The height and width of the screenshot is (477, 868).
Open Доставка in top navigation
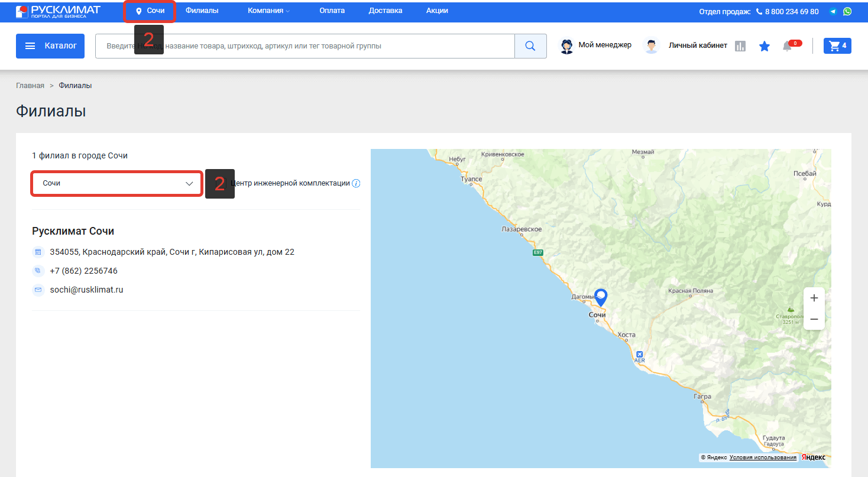tap(386, 11)
